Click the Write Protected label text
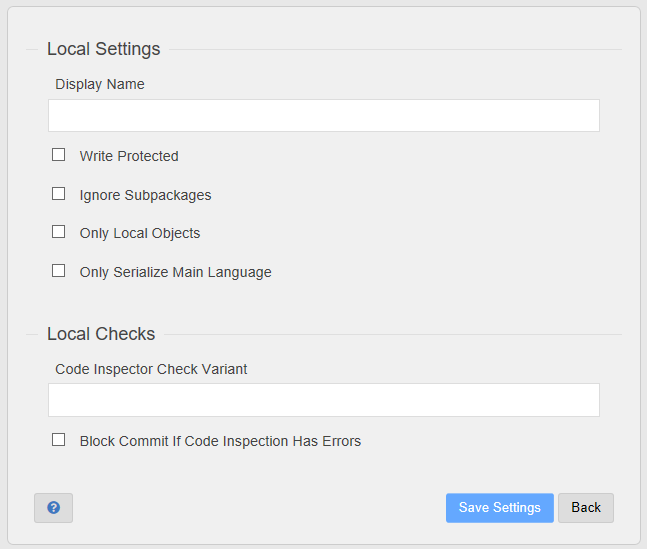Image resolution: width=647 pixels, height=549 pixels. pos(129,156)
